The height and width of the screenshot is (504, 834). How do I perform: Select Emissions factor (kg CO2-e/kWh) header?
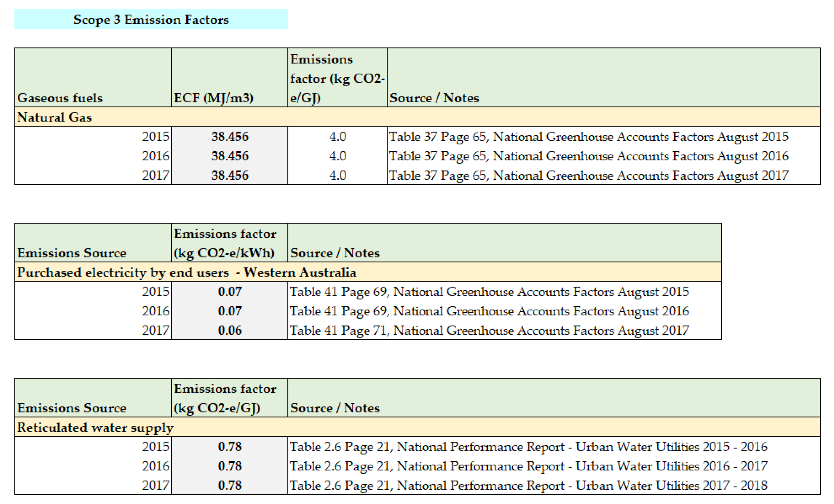click(x=225, y=243)
